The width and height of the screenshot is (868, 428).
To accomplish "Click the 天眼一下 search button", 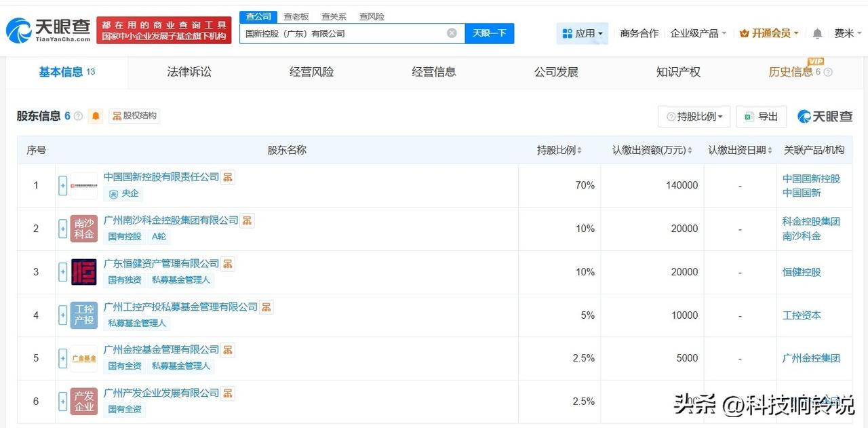I will coord(489,33).
